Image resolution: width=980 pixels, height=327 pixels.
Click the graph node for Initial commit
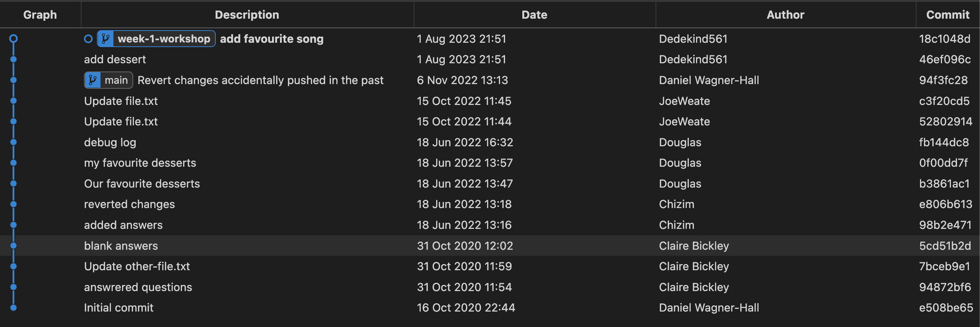click(13, 308)
